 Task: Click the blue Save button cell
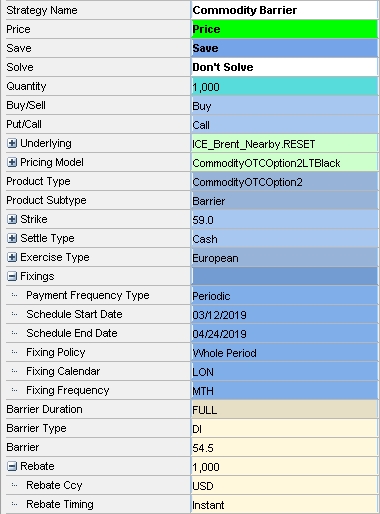pos(285,48)
